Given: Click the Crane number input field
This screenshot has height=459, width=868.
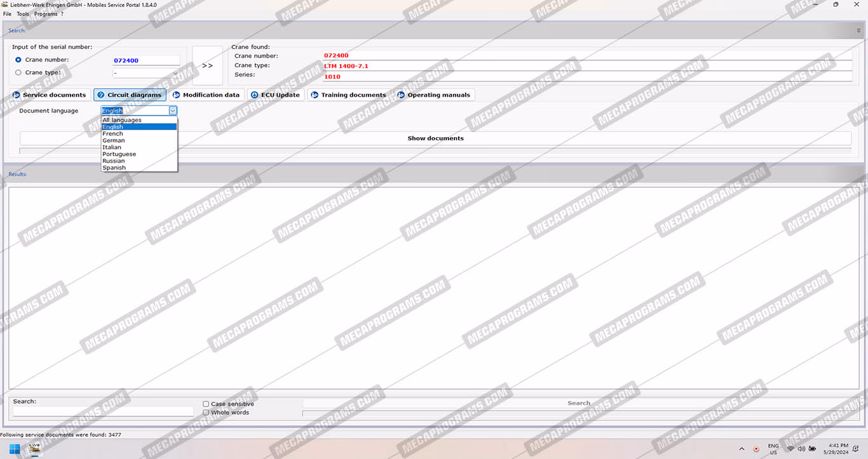Looking at the screenshot, I should coord(146,60).
